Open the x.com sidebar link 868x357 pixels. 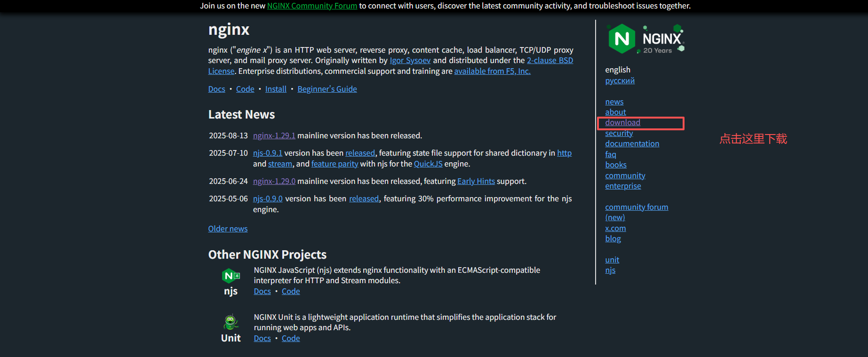(x=616, y=228)
